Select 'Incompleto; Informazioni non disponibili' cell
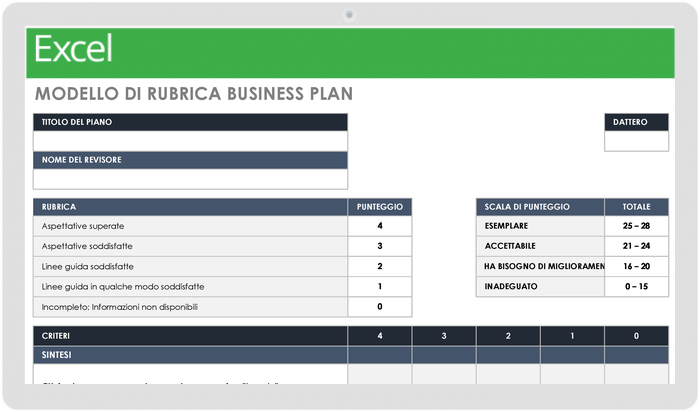Image resolution: width=700 pixels, height=412 pixels. point(190,307)
